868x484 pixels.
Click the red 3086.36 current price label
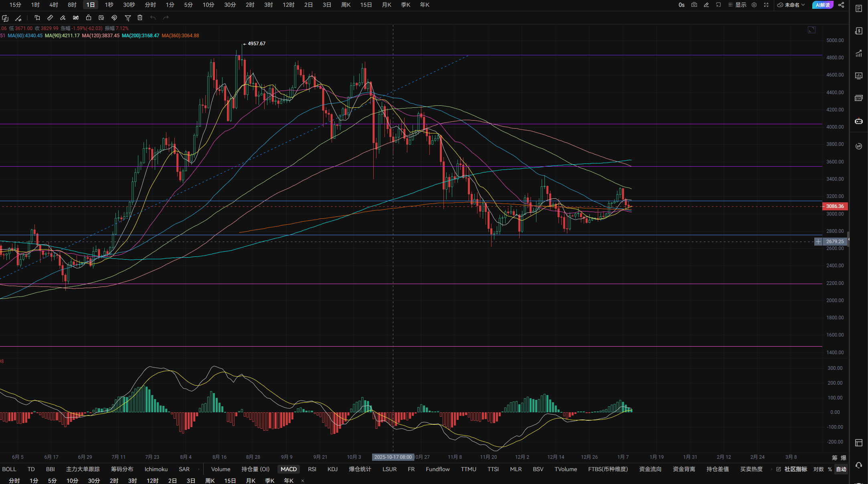tap(835, 206)
